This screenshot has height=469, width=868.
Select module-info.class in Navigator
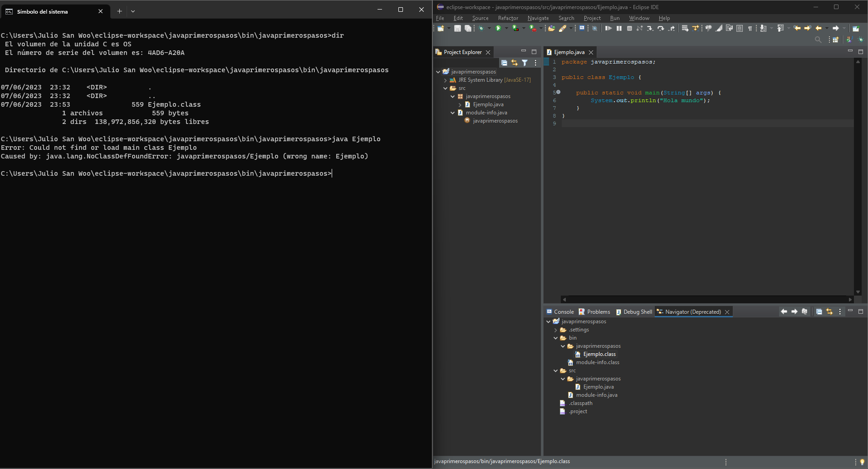tap(598, 362)
